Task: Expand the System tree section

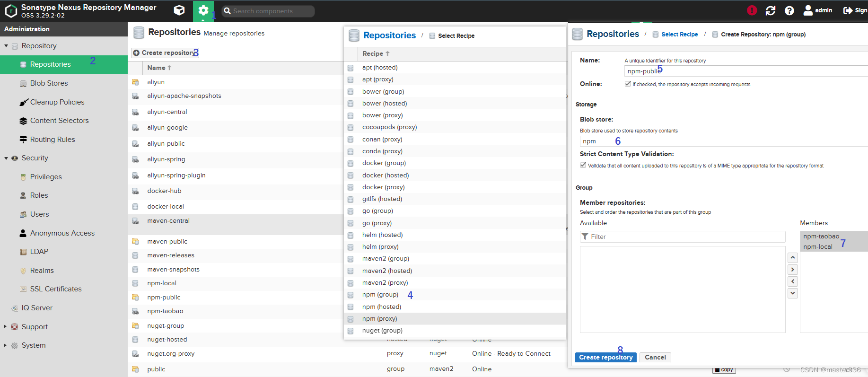Action: coord(5,345)
